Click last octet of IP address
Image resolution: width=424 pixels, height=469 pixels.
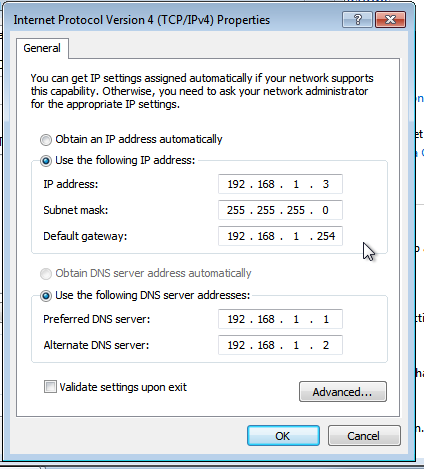pos(326,184)
